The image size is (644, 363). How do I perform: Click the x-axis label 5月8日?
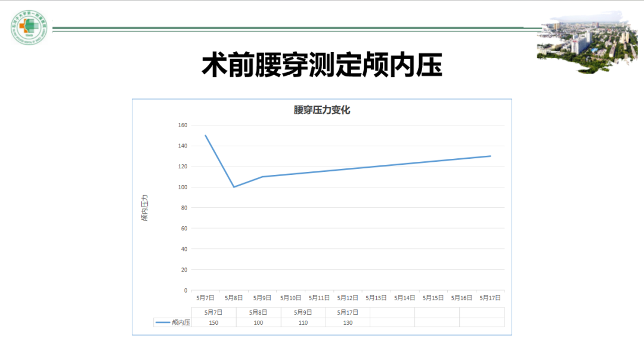pyautogui.click(x=234, y=298)
